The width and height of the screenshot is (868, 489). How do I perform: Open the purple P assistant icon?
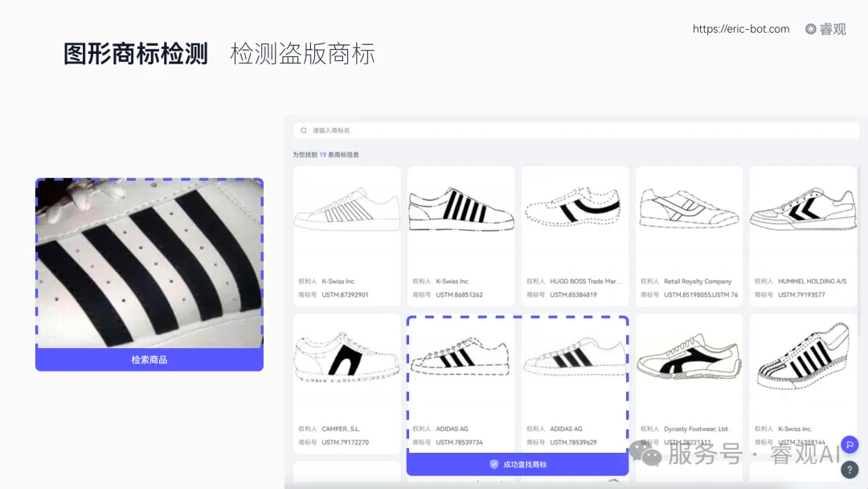(850, 443)
